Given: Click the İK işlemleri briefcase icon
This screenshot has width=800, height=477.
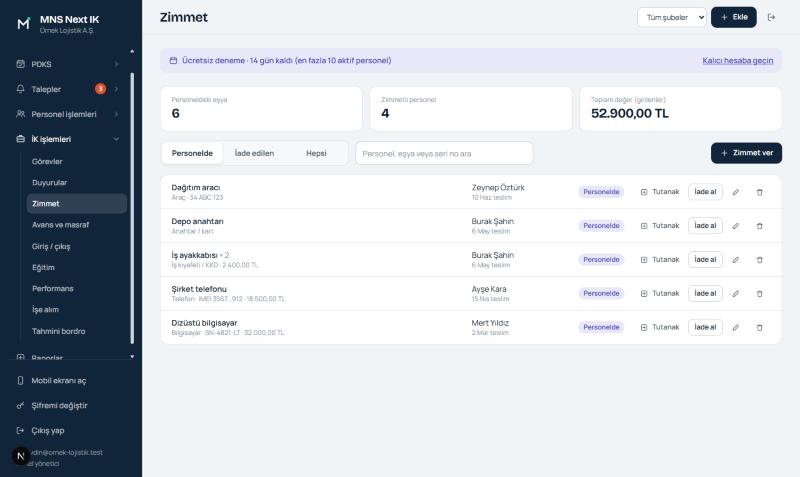Looking at the screenshot, I should click(20, 139).
